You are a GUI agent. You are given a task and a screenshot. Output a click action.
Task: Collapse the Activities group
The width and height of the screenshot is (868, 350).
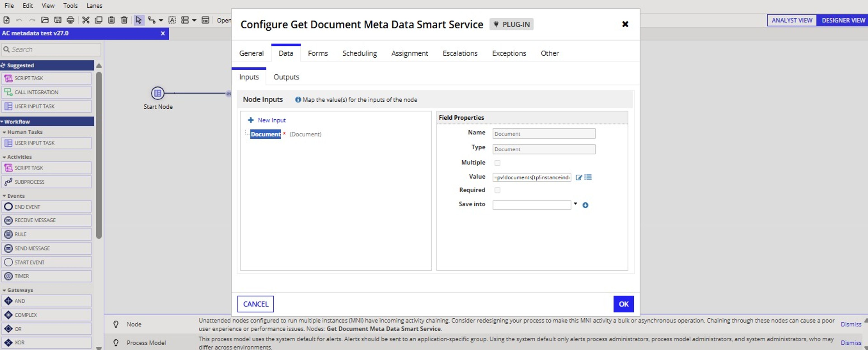coord(4,157)
